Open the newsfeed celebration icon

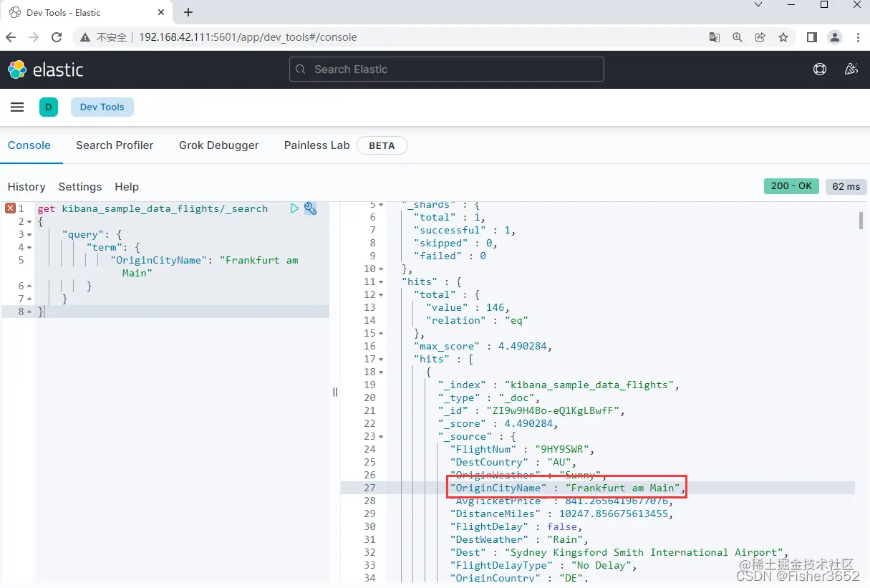point(851,69)
